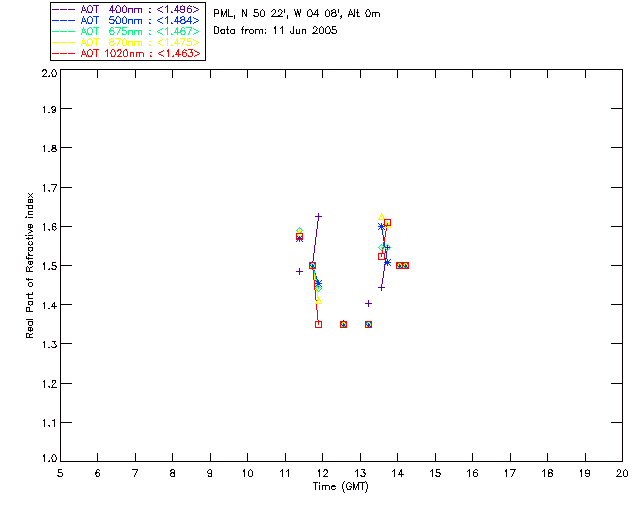640x512 pixels.
Task: Click the y-axis tick label 1.0
Action: coord(49,459)
